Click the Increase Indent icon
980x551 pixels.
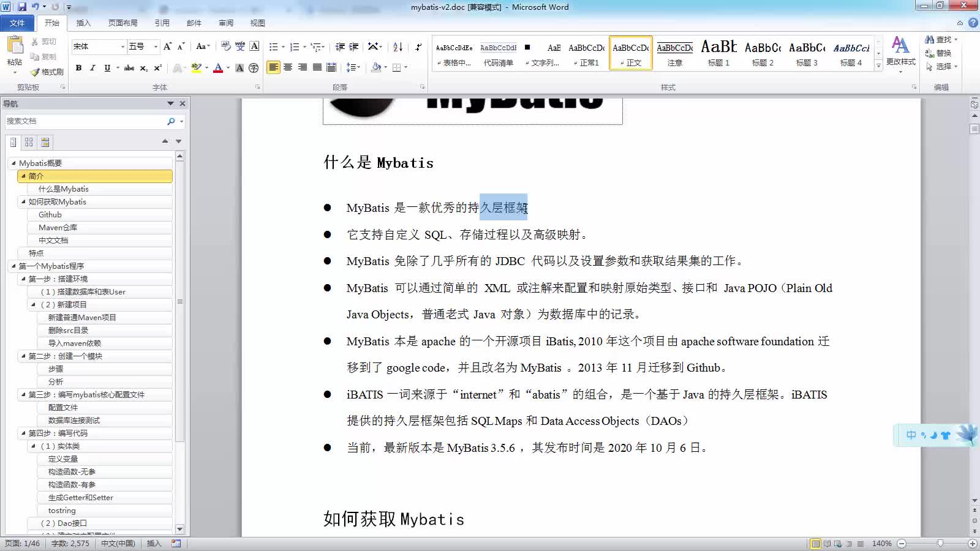tap(354, 47)
